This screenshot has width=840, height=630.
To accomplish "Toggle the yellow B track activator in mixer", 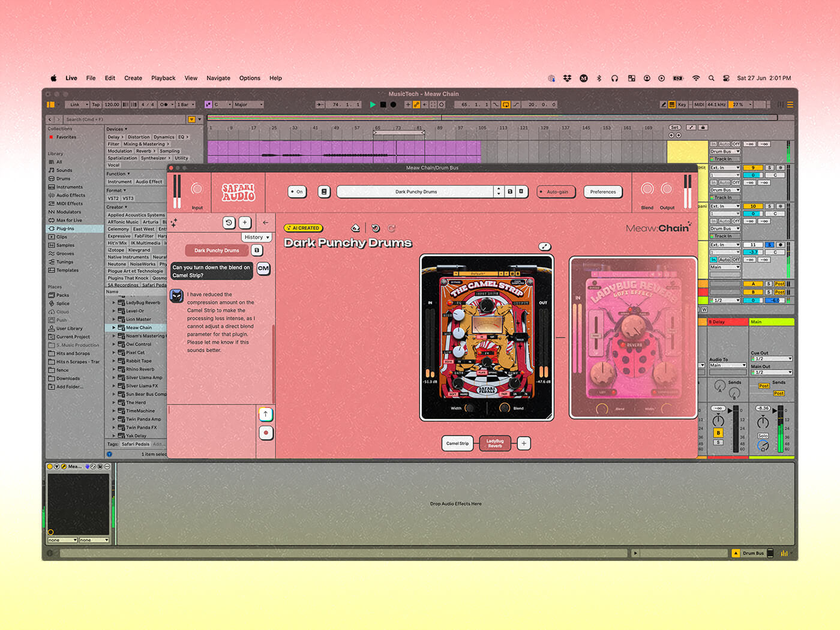I will click(718, 433).
